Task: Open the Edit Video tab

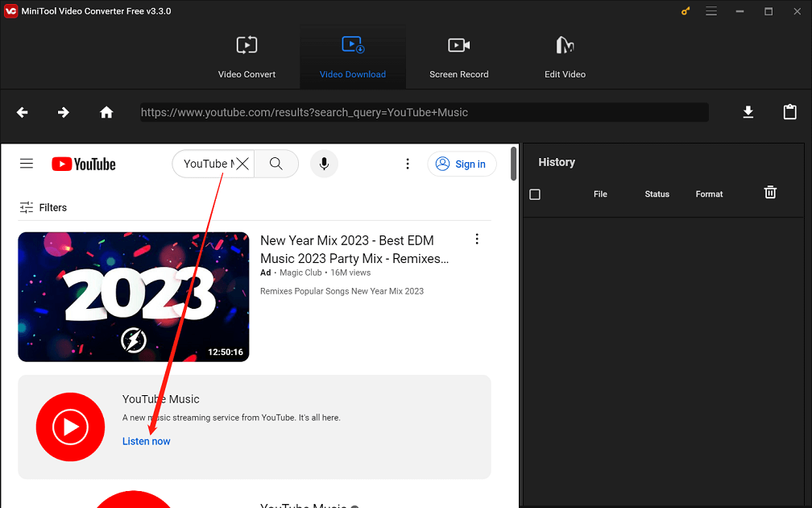Action: [565, 57]
